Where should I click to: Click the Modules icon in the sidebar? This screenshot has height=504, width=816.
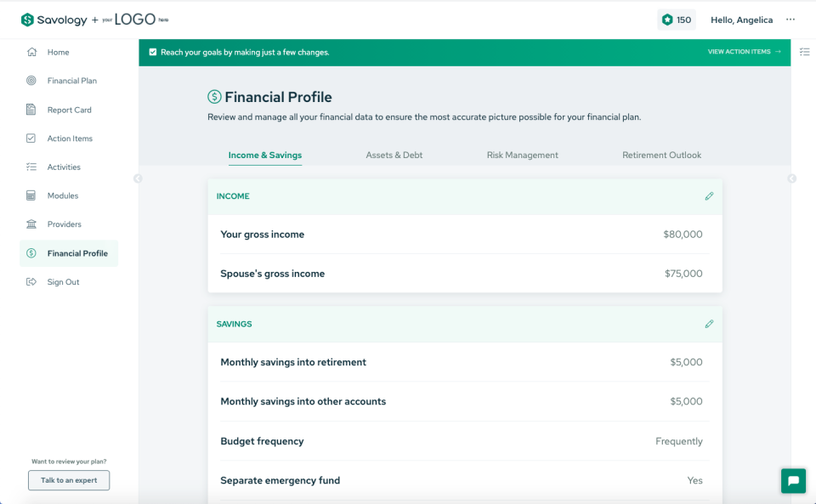tap(31, 195)
